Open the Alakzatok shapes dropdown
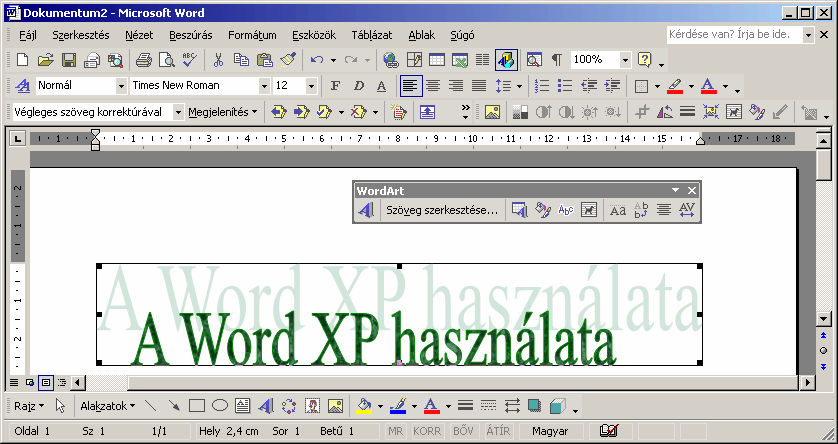The width and height of the screenshot is (838, 444). point(107,406)
